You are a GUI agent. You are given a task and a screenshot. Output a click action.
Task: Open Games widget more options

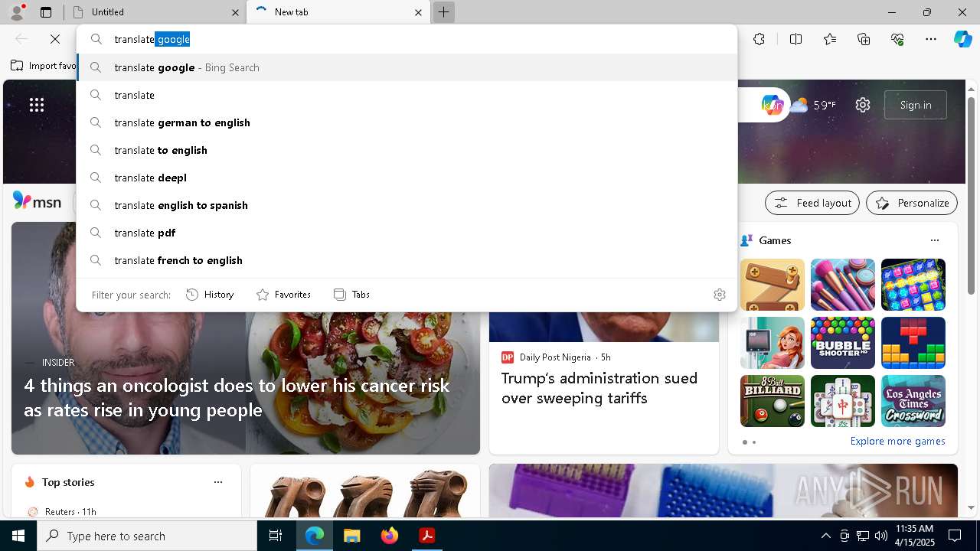point(934,240)
